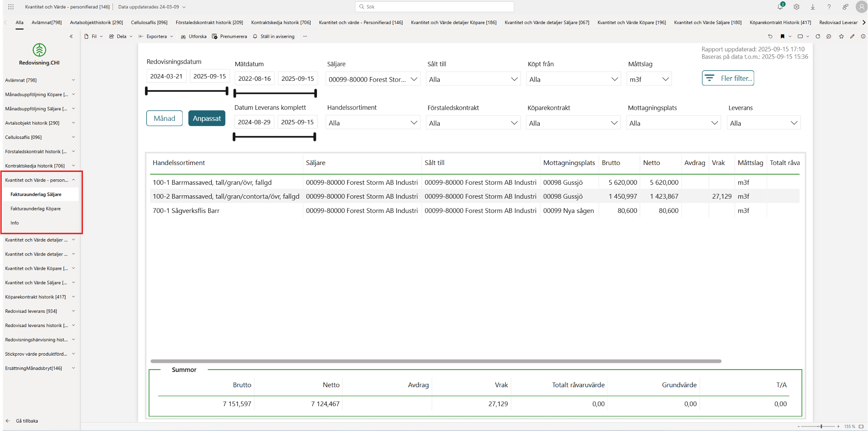868x431 pixels.
Task: Open the settings gear icon
Action: pyautogui.click(x=796, y=7)
